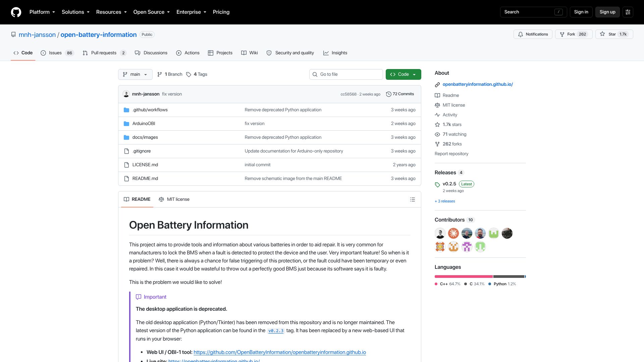The width and height of the screenshot is (644, 362).
Task: Open the v0.2.5 release tag
Action: point(449,184)
